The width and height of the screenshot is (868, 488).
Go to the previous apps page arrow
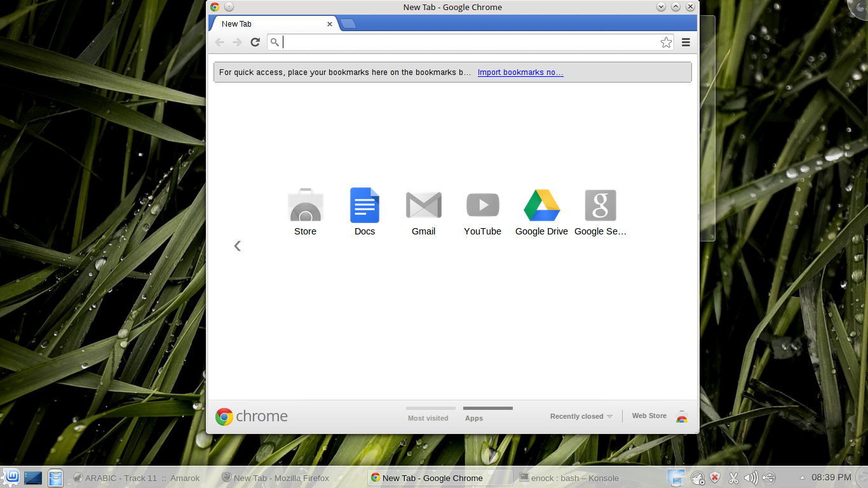[x=237, y=246]
